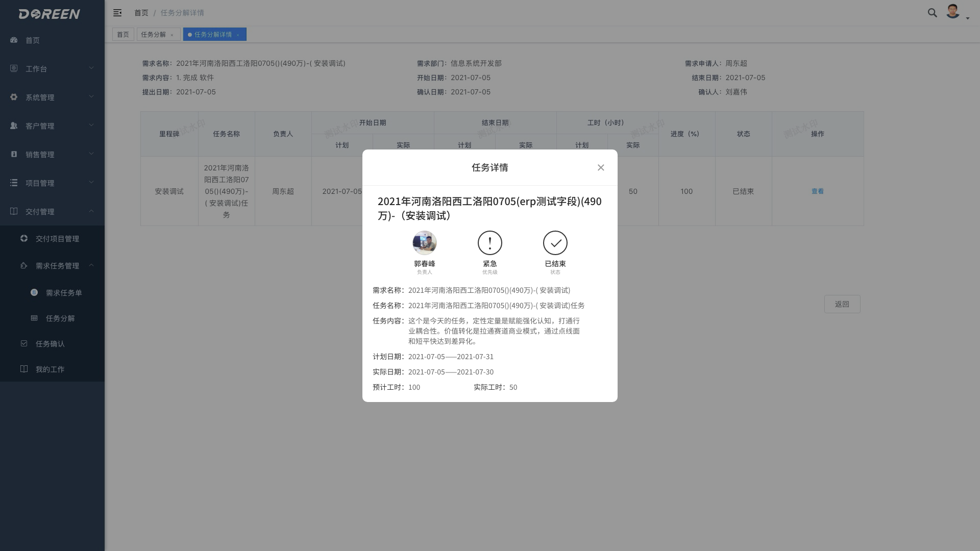The height and width of the screenshot is (551, 980).
Task: Click the 已结束 status table cell
Action: point(744,191)
